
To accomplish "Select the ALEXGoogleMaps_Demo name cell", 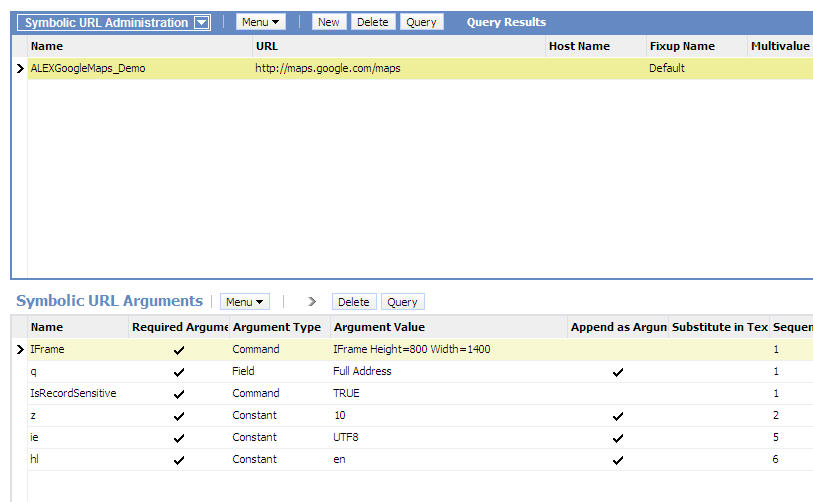I will pos(140,68).
